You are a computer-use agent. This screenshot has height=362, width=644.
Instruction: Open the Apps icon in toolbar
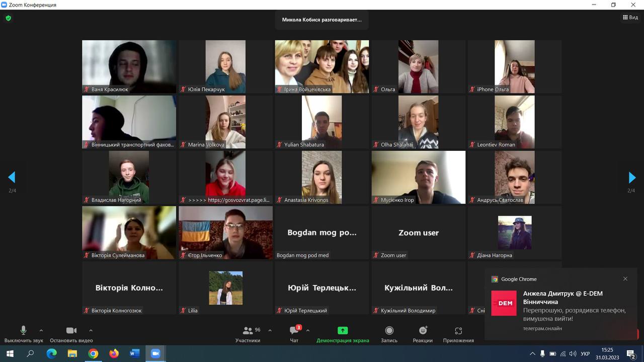coord(458,331)
